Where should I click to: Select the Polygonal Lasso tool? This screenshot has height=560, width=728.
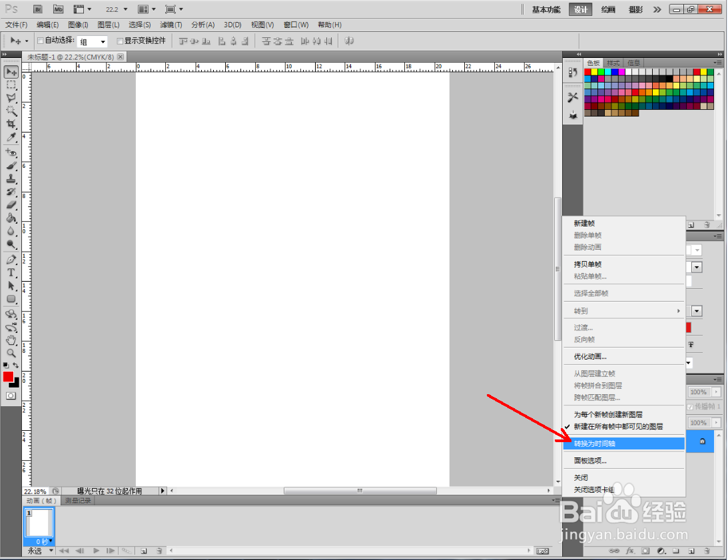point(11,98)
